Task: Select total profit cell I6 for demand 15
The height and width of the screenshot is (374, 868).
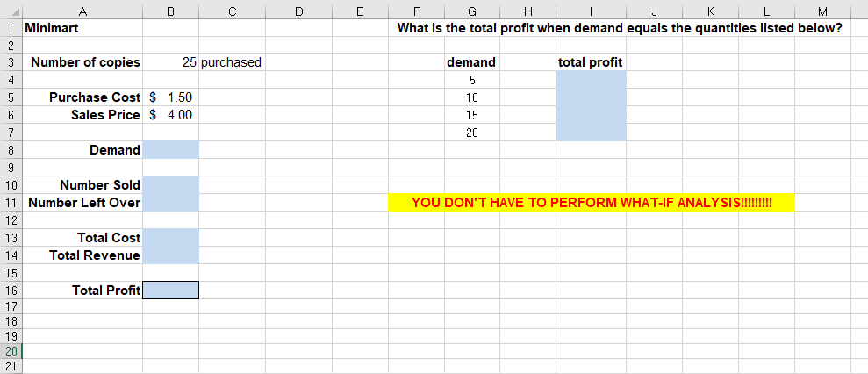Action: (592, 115)
